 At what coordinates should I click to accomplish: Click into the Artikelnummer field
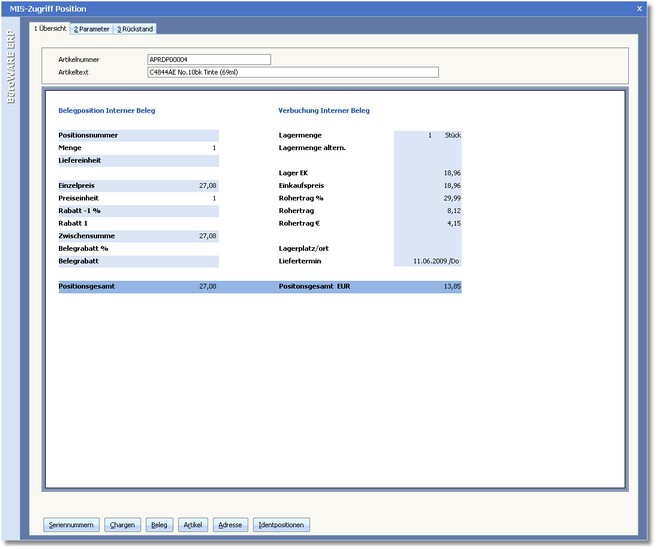pos(208,59)
